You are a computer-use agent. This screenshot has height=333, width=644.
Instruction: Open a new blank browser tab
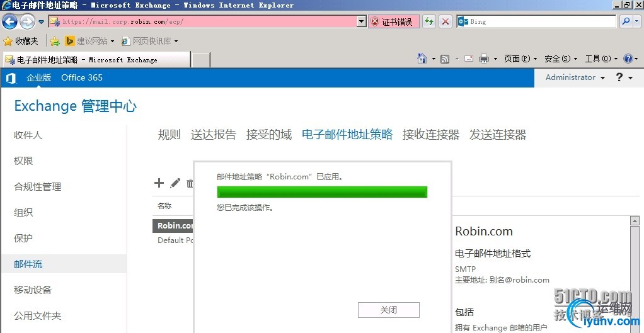pos(201,60)
